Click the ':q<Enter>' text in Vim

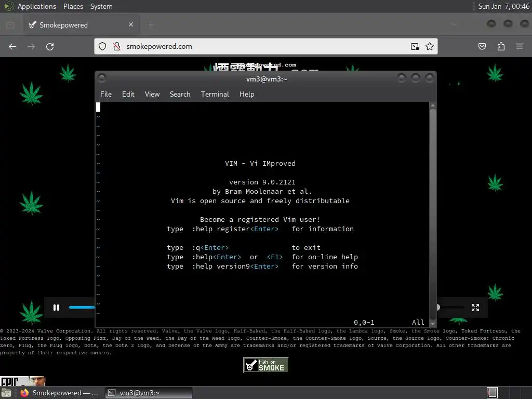click(210, 248)
